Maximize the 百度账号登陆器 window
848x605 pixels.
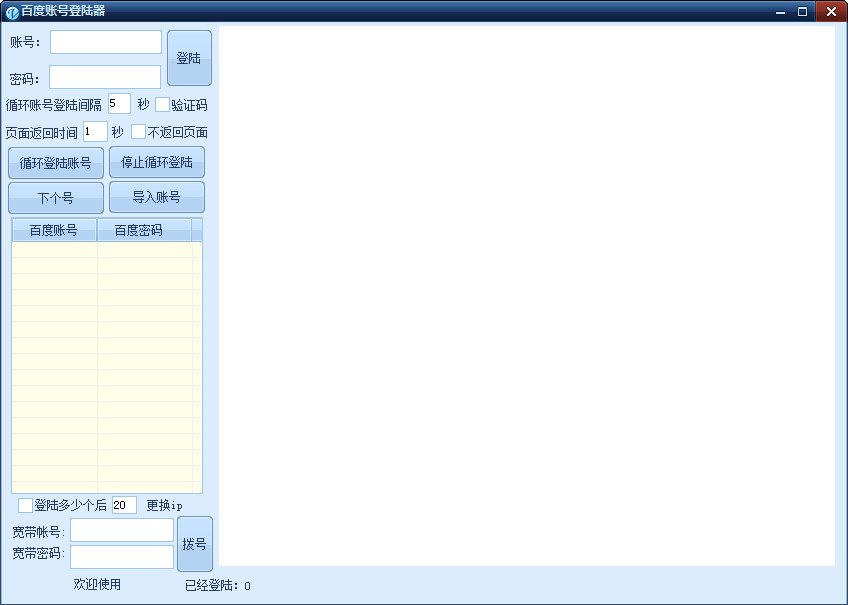pos(803,11)
